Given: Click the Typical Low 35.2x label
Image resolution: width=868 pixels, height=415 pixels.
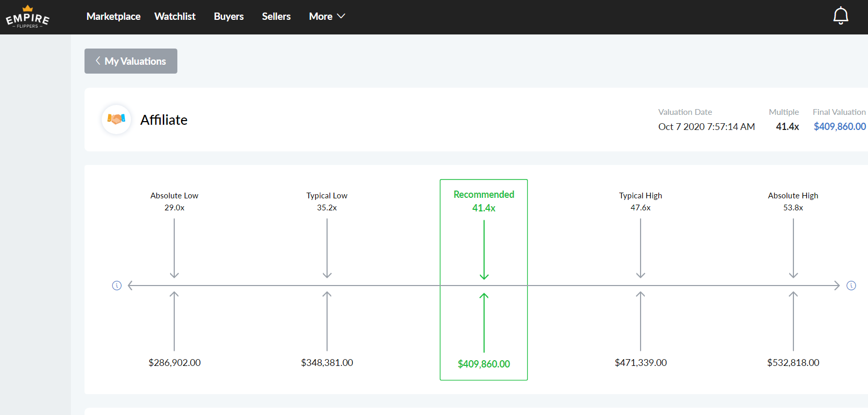Looking at the screenshot, I should pyautogui.click(x=327, y=201).
